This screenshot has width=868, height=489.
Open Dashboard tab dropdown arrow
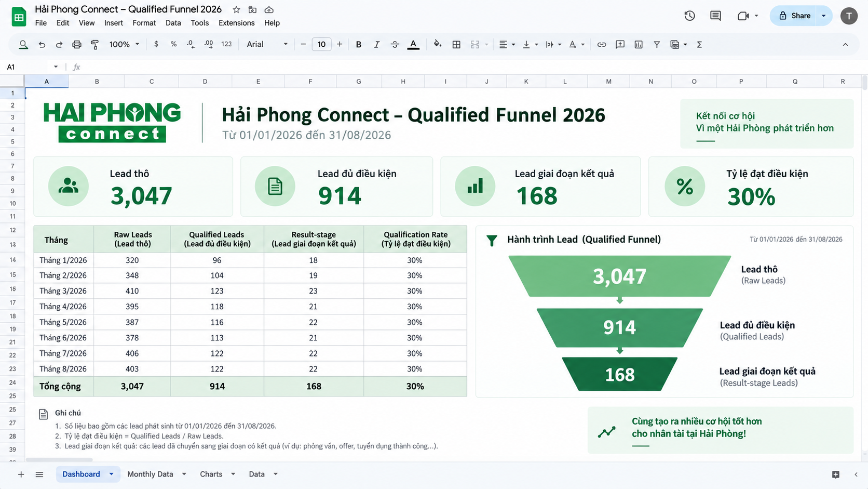(x=111, y=474)
